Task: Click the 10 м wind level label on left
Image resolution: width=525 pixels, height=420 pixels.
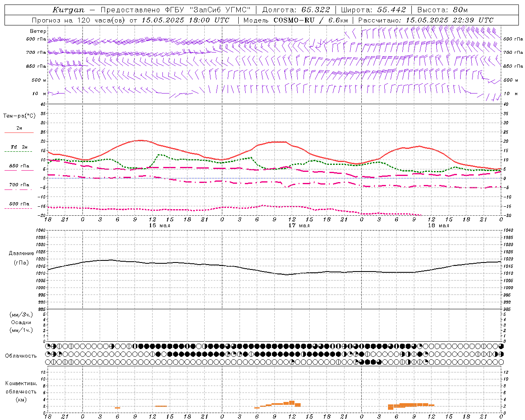Action: (39, 94)
